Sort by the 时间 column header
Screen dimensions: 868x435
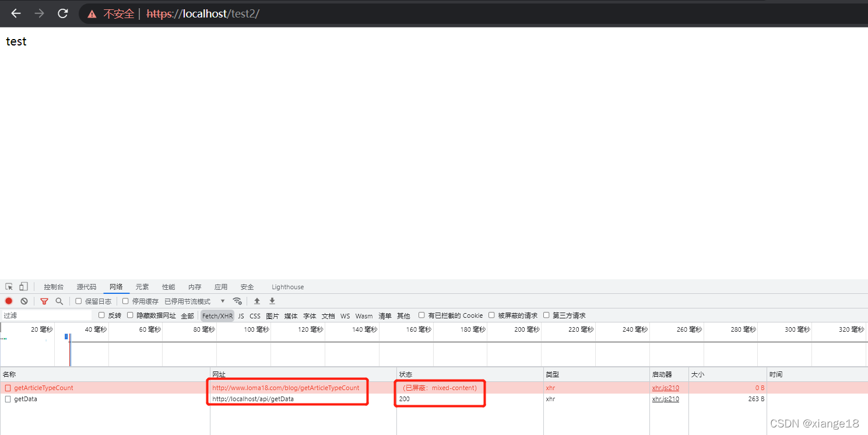(x=817, y=374)
